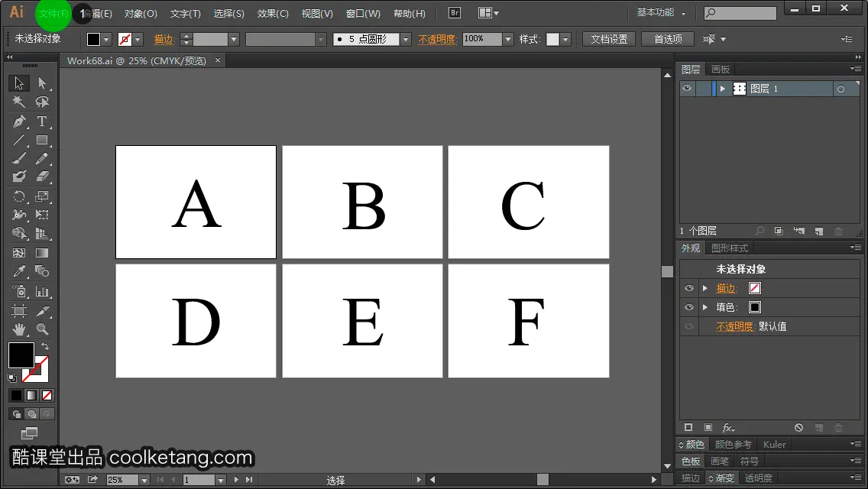Select the Direct Selection tool
Screen dimensions: 868x489
click(42, 83)
